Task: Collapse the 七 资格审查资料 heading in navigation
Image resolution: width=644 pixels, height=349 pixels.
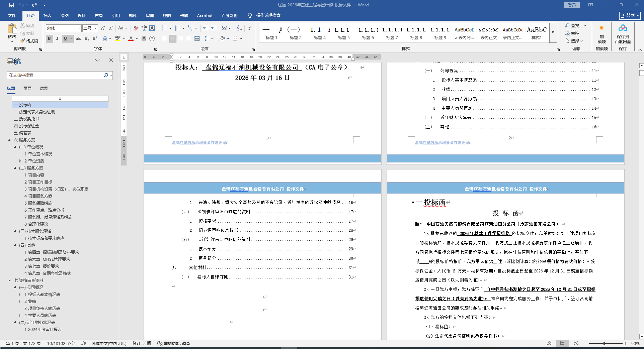Action: pos(10,280)
